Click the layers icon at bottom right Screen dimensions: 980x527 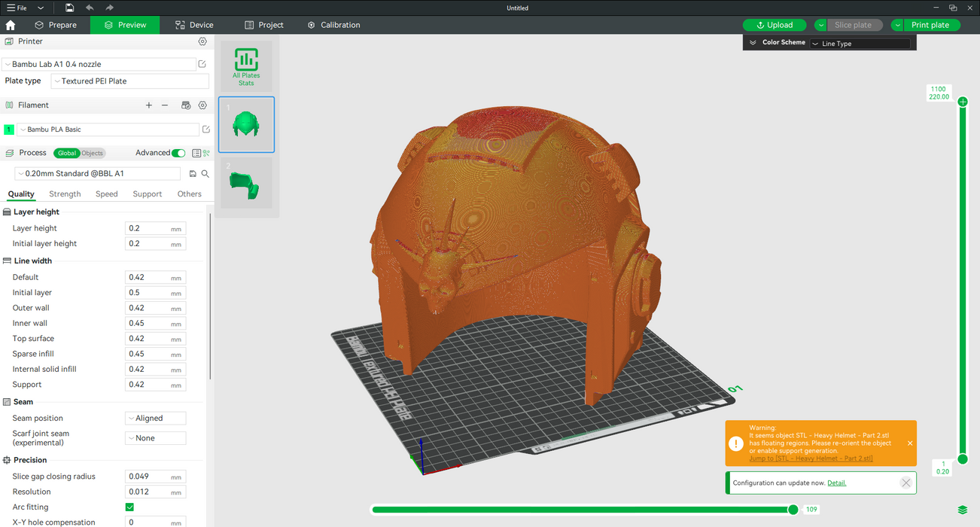(963, 510)
